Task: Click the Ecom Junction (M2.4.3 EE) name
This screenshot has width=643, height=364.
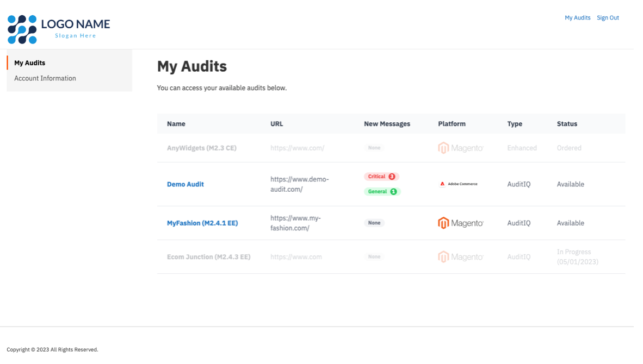Action: tap(209, 257)
